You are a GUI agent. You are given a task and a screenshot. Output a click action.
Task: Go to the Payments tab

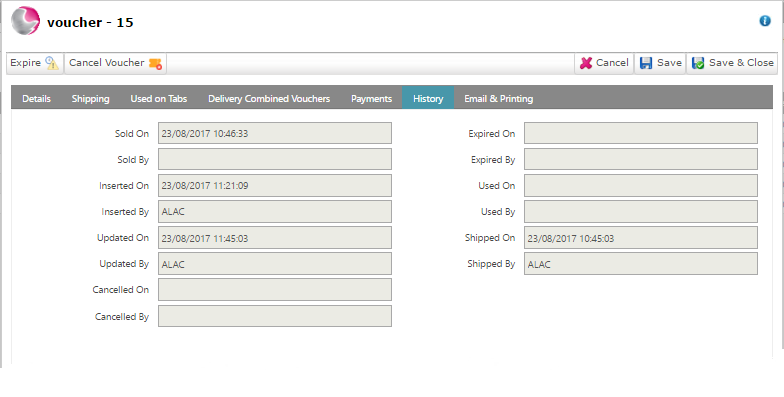371,98
